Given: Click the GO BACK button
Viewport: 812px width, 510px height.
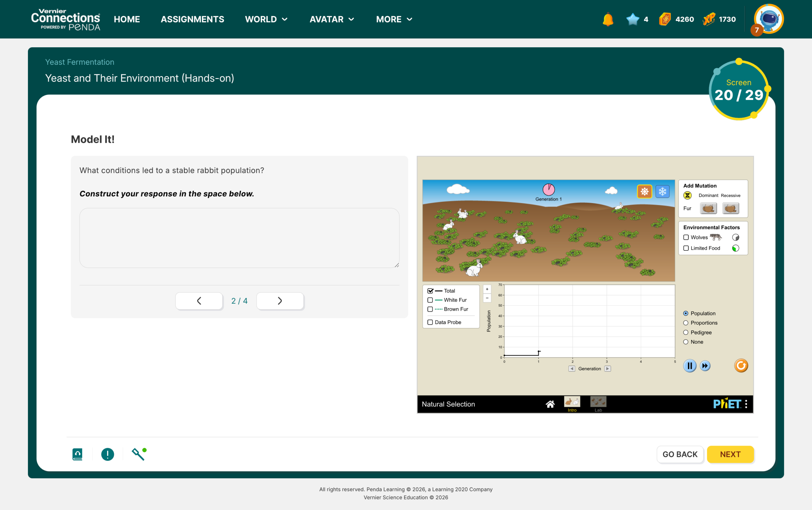Looking at the screenshot, I should pos(679,454).
